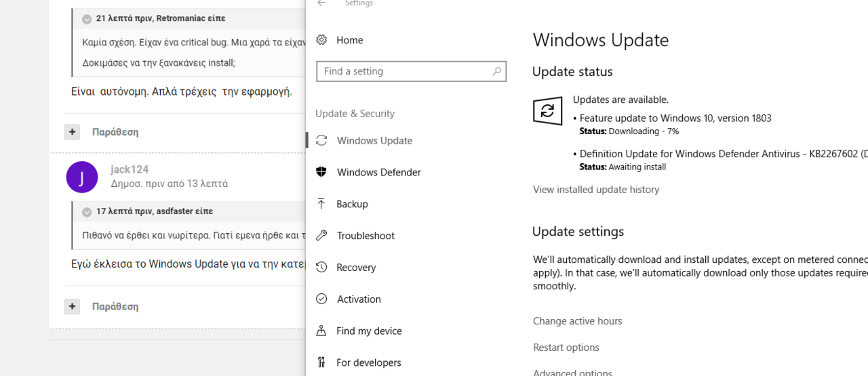The width and height of the screenshot is (868, 376).
Task: Collapse the asdfaster quote chevron
Action: [87, 212]
